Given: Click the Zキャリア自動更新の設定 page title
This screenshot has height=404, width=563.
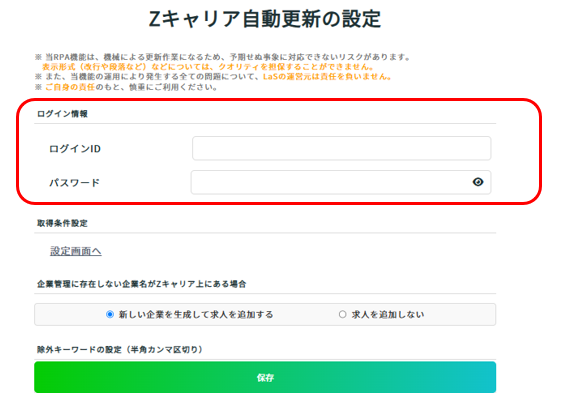Looking at the screenshot, I should [x=265, y=19].
